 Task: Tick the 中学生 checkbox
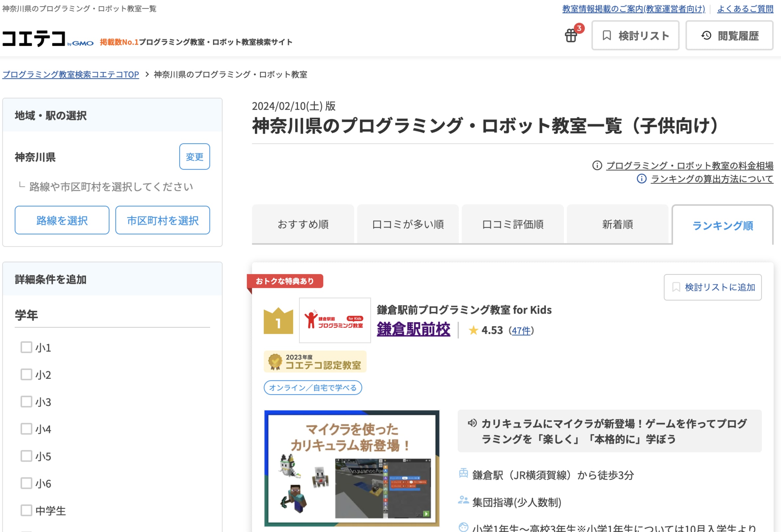pos(26,510)
